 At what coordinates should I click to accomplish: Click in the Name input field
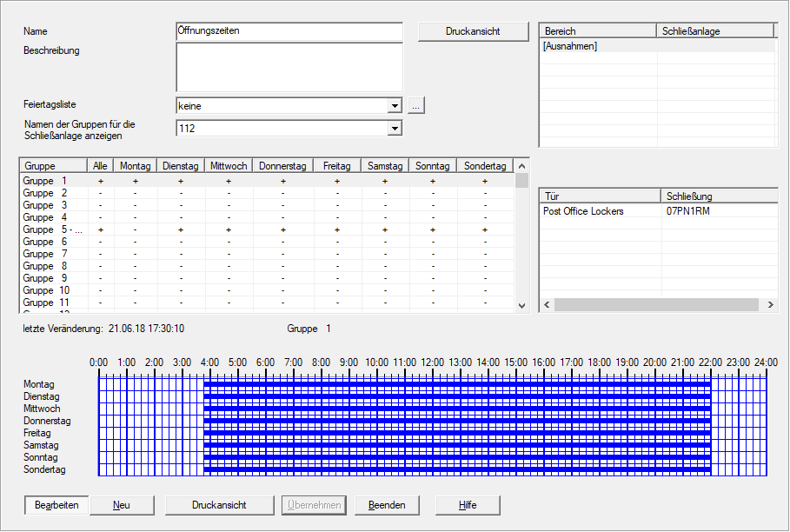(289, 31)
